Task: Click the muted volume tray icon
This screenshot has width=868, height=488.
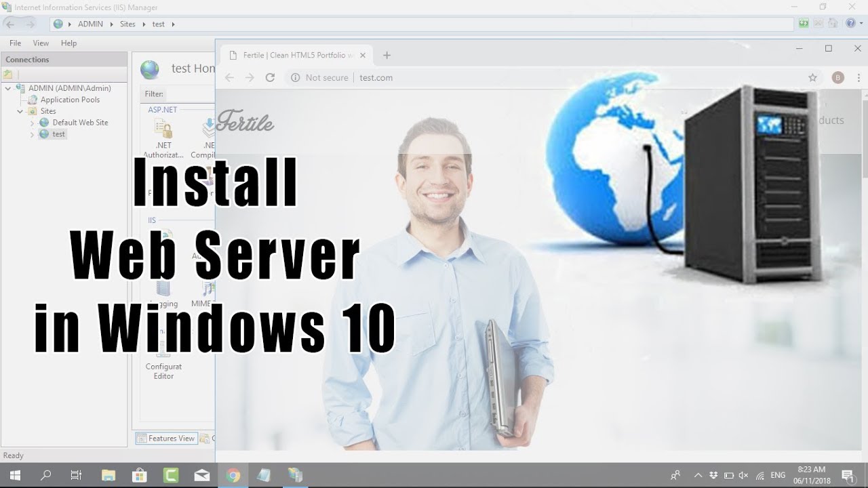Action: 743,475
